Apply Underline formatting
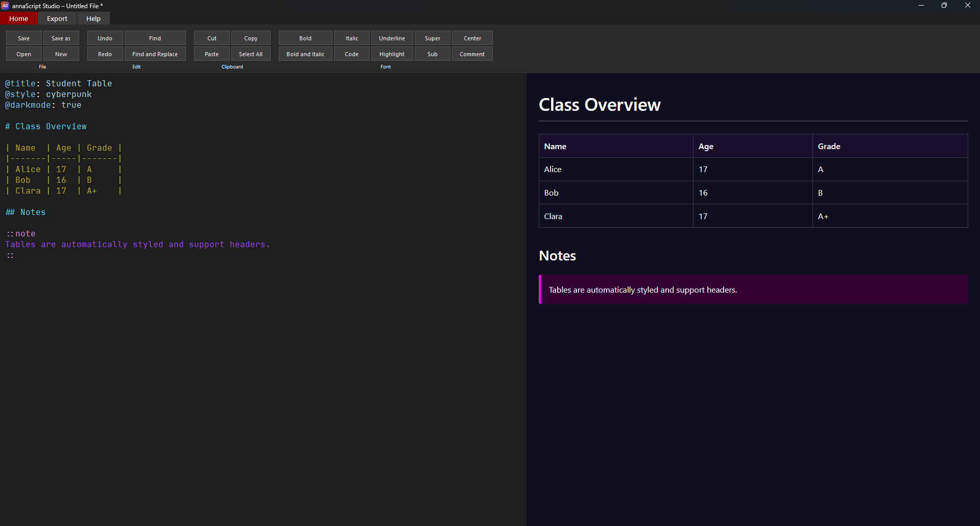 (392, 38)
